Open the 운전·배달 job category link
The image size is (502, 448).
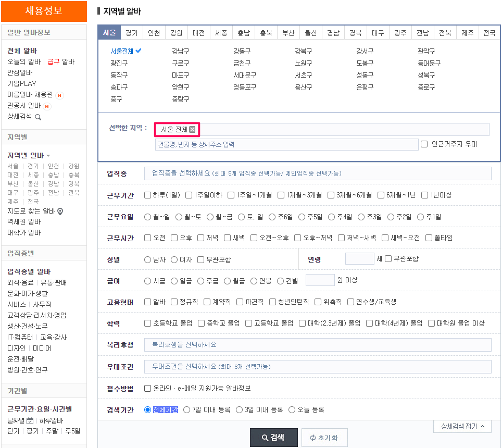coord(20,359)
